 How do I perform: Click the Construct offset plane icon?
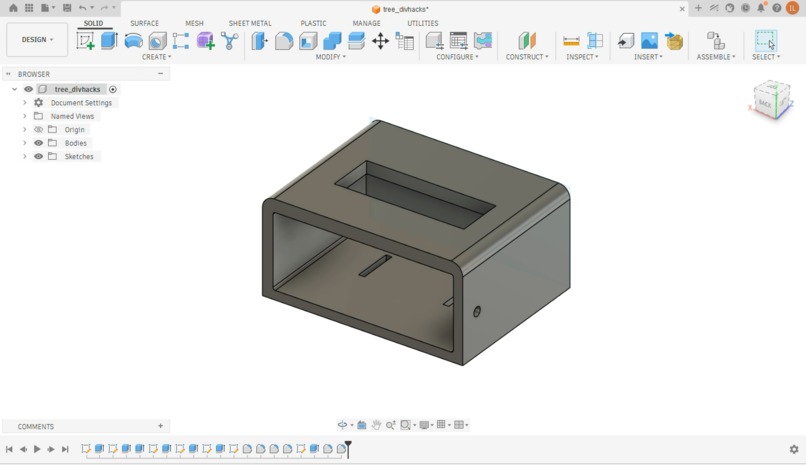[527, 41]
